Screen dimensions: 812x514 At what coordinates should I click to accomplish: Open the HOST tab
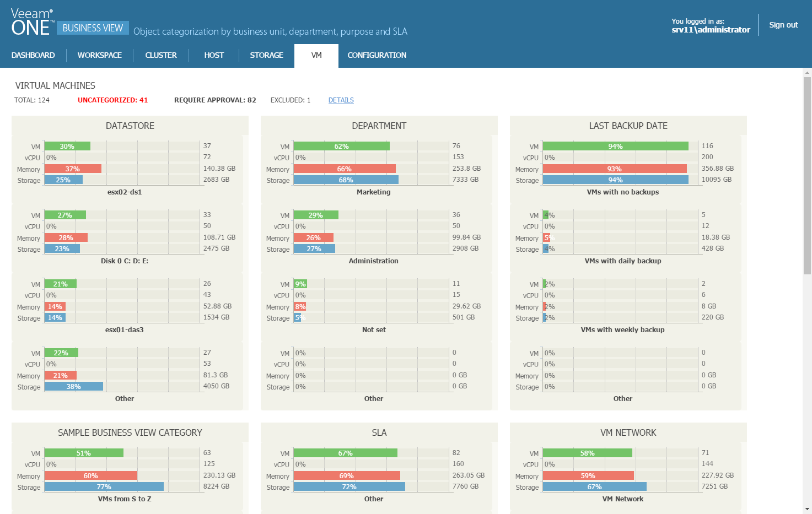coord(214,55)
